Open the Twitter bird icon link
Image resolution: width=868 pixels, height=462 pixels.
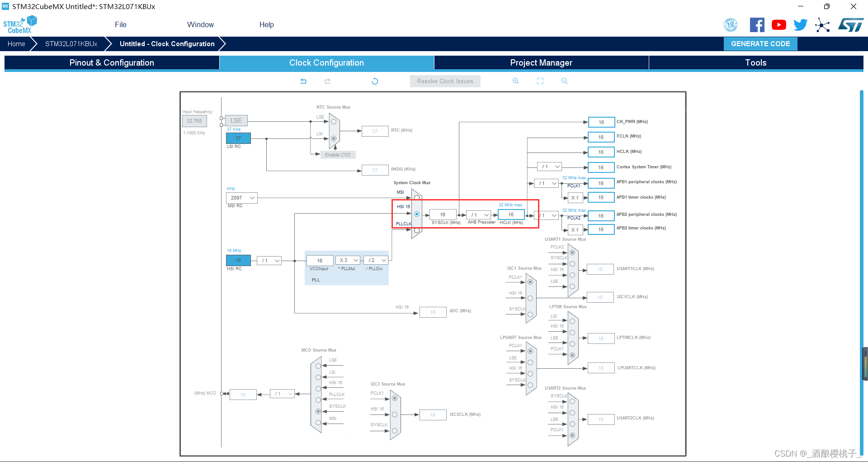[x=801, y=25]
